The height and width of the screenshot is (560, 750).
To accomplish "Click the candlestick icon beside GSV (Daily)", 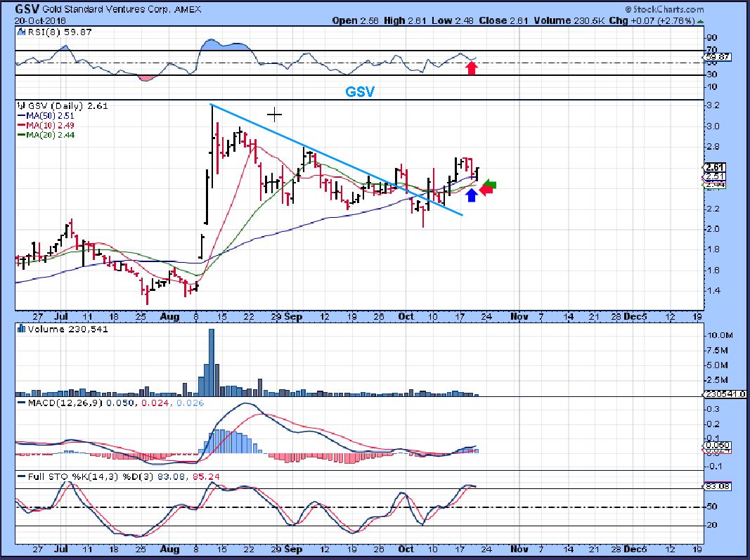I will click(x=21, y=105).
